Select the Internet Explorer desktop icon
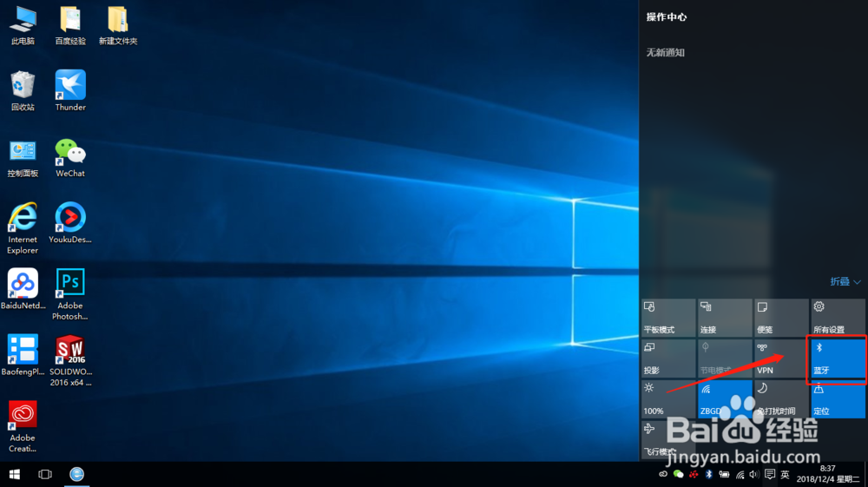The image size is (868, 487). 23,228
